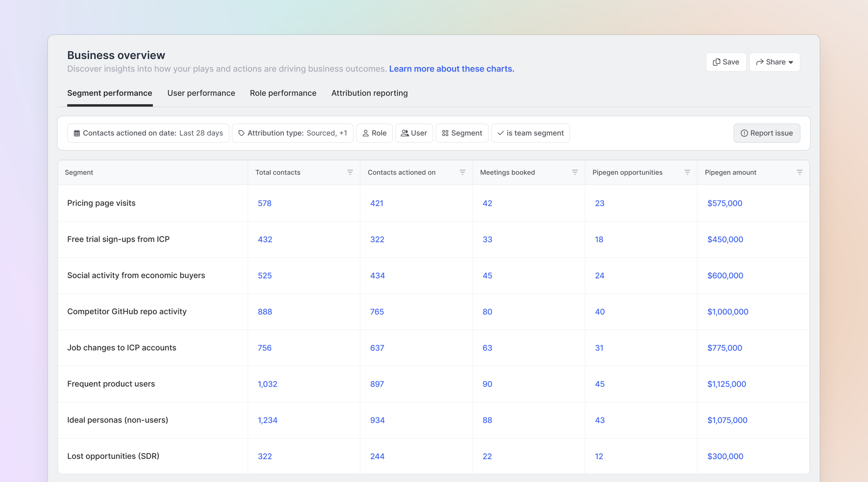
Task: Click the Save copy icon
Action: (x=716, y=62)
